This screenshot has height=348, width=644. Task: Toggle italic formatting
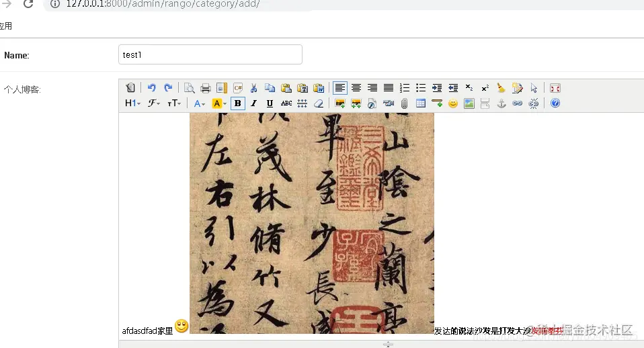point(254,103)
